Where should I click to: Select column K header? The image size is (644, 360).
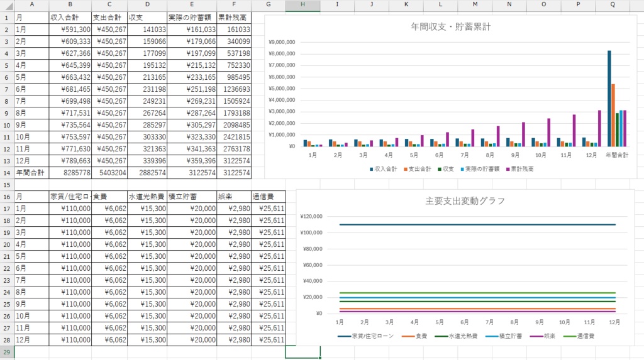[x=406, y=4]
